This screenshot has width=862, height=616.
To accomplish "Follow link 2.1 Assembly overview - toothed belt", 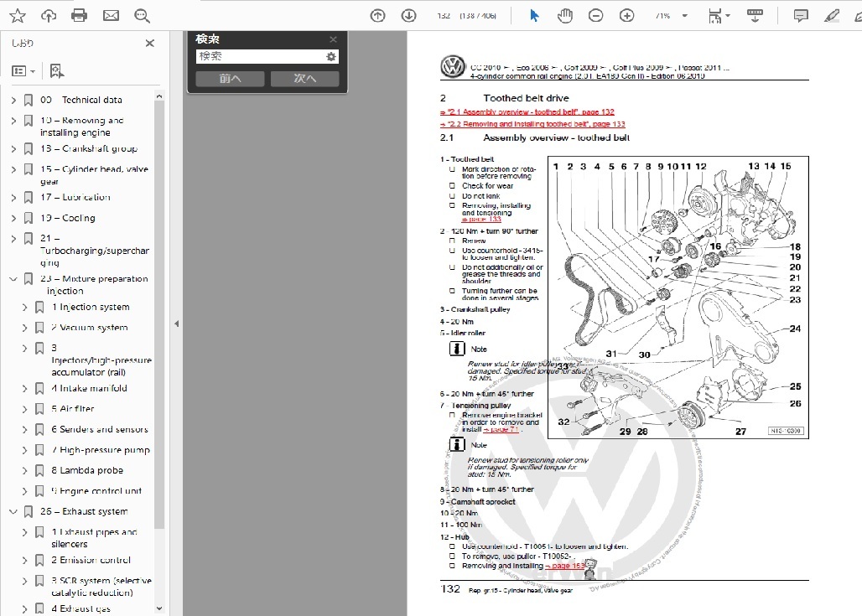I will [x=527, y=111].
